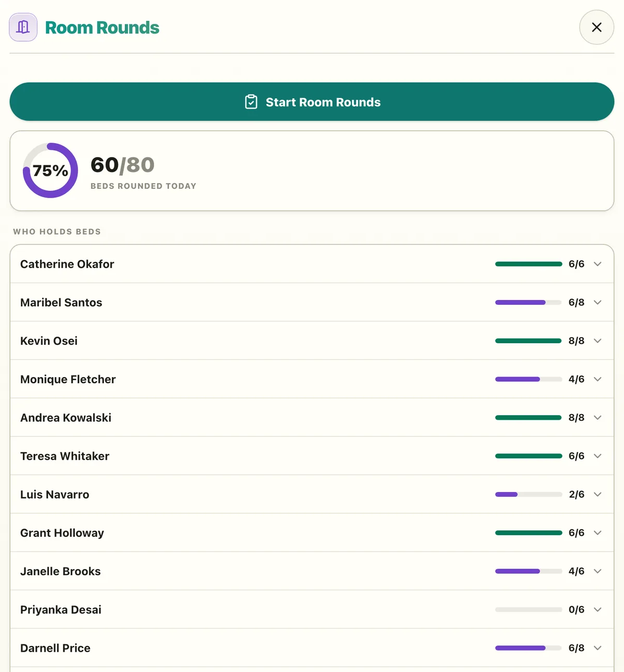The image size is (624, 672).
Task: Click the Room Rounds door icon
Action: coord(23,27)
